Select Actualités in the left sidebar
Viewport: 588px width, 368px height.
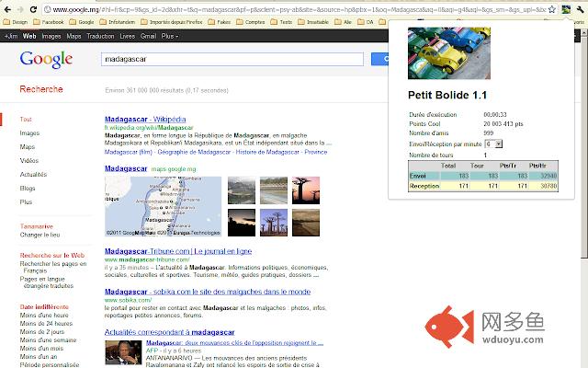pyautogui.click(x=33, y=175)
